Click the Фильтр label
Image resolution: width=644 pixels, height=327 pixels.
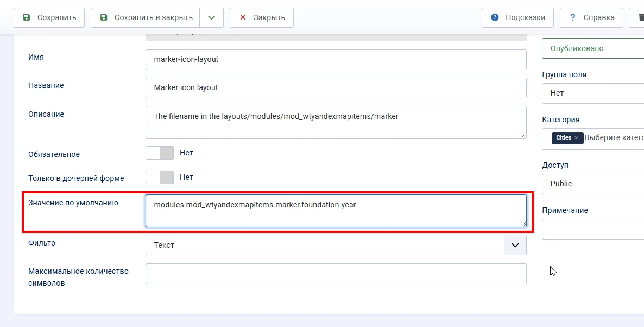[x=42, y=243]
